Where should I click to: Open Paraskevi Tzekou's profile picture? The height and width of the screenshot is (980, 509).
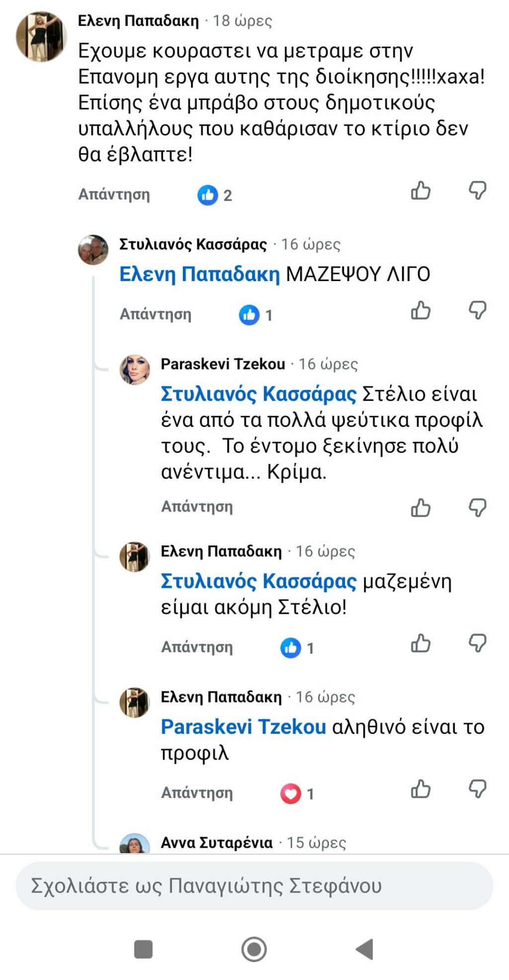click(135, 370)
